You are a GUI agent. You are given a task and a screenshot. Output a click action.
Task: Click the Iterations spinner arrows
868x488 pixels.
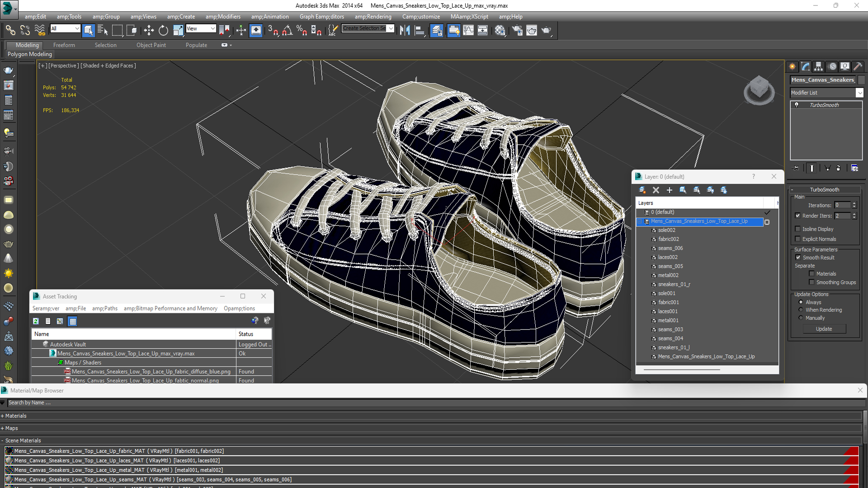(x=854, y=205)
